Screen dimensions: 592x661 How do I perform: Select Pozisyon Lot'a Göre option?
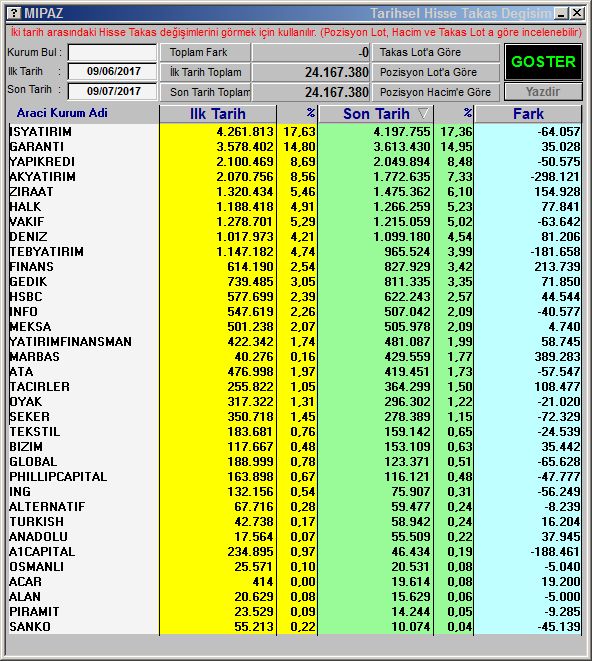coord(436,72)
